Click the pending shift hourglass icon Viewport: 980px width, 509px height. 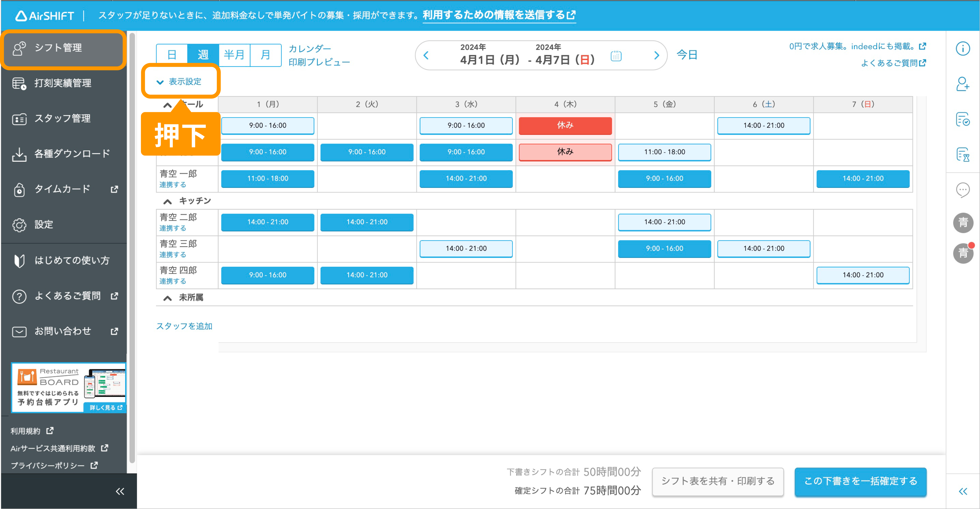[963, 155]
